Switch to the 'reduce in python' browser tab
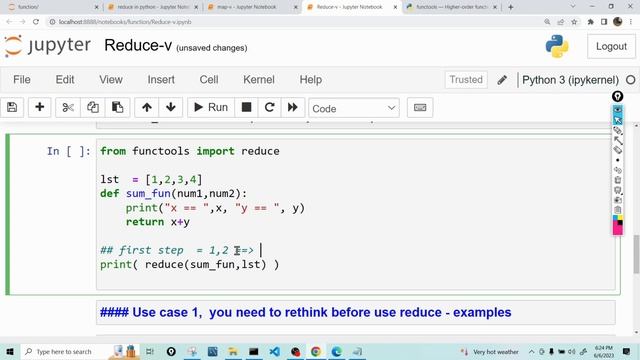Screen dimensions: 640x360 point(153,7)
